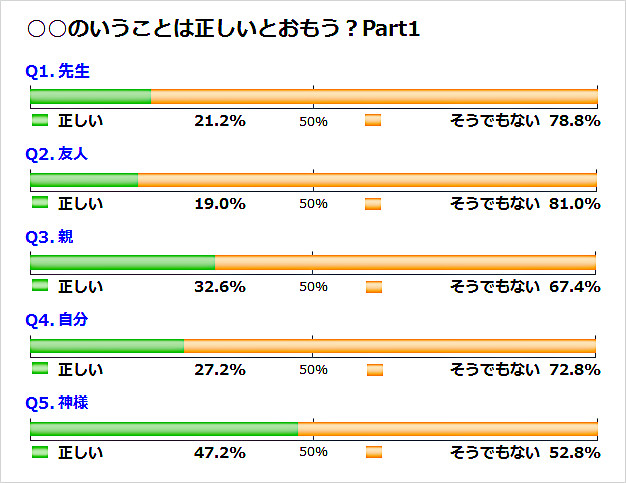Screen dimensions: 626x483
Task: Click the orange segment of Q4 bar
Action: click(x=390, y=346)
